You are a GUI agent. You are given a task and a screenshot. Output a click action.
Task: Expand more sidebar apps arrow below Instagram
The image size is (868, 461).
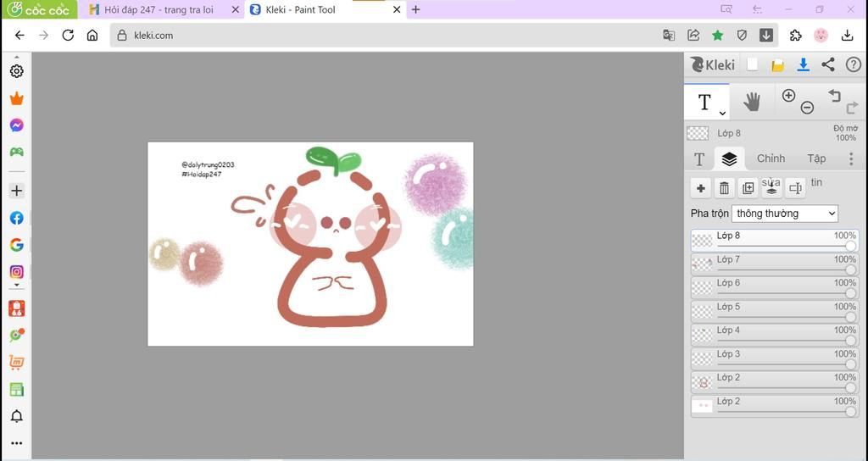tap(17, 285)
